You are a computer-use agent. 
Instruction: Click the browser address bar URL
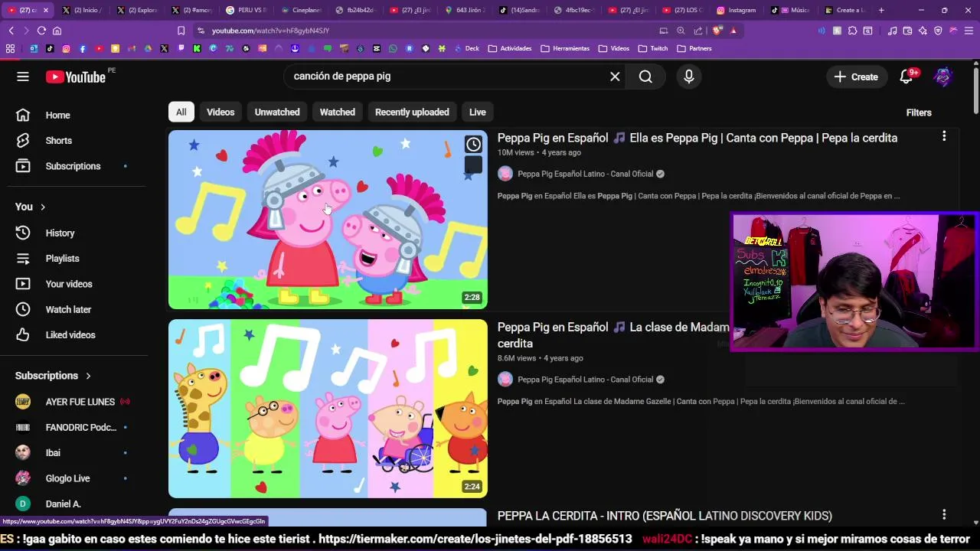270,31
